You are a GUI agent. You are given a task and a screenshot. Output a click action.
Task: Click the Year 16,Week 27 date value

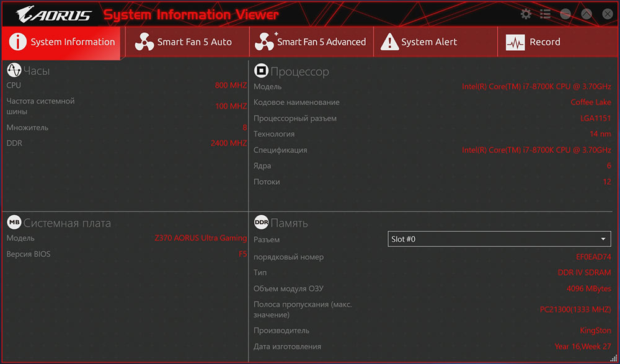(x=583, y=346)
